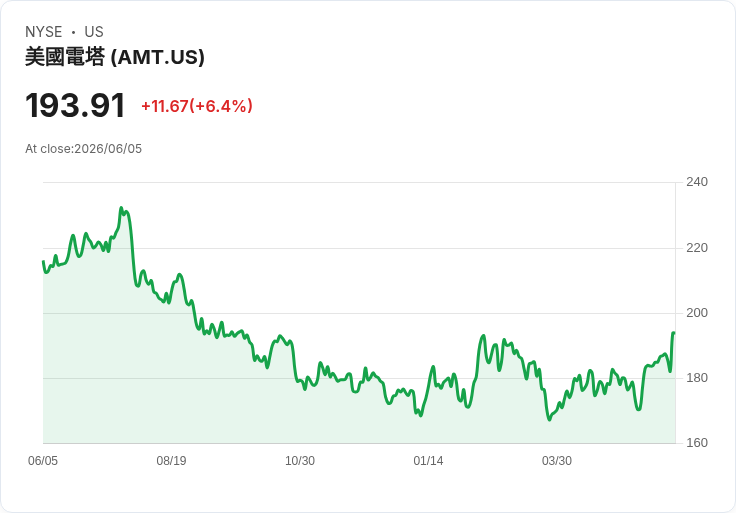736x513 pixels.
Task: Click the line's starting point at 06/05
Action: coord(44,261)
